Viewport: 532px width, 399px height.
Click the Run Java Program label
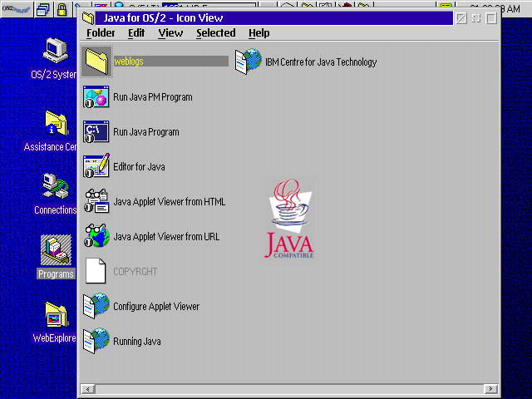click(x=146, y=132)
